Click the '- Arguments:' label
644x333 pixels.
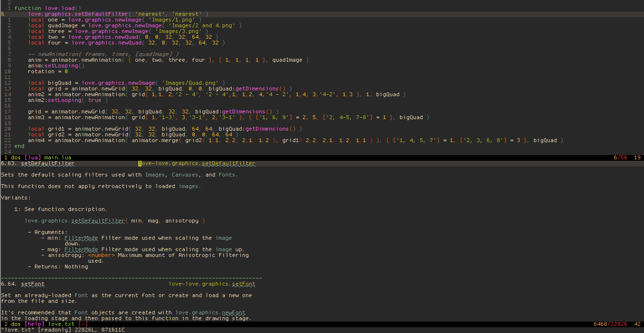47,233
